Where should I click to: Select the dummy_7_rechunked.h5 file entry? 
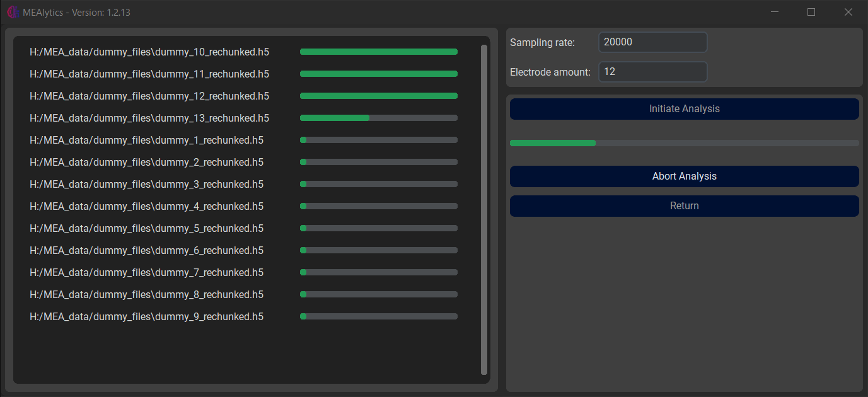tap(146, 273)
